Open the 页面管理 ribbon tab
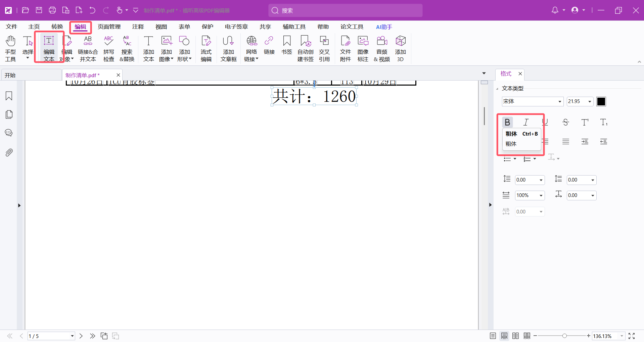The height and width of the screenshot is (342, 644). click(109, 27)
